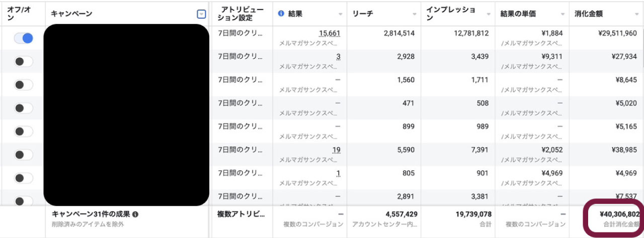Enable the campaign toggle in the ¥27,934 row
The image size is (644, 238).
coord(24,61)
